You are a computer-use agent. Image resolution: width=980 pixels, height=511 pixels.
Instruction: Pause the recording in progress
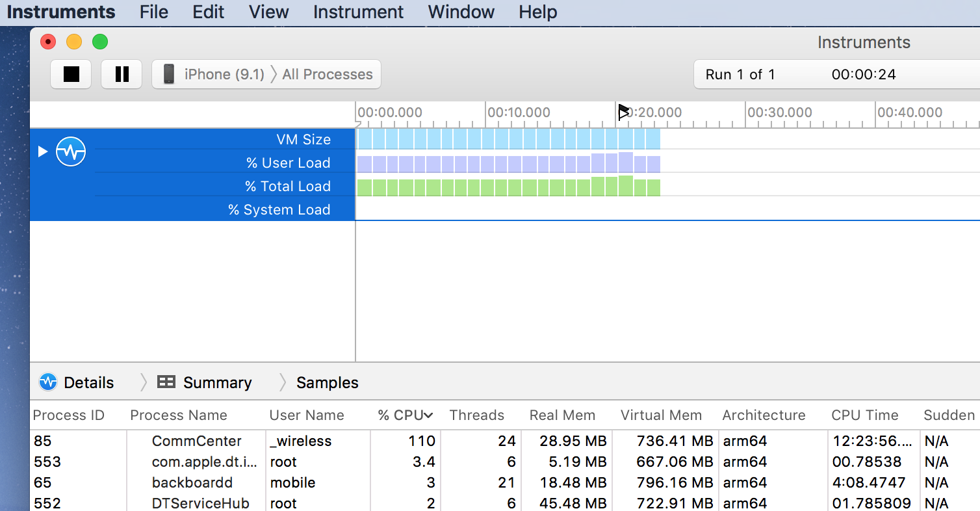(122, 74)
